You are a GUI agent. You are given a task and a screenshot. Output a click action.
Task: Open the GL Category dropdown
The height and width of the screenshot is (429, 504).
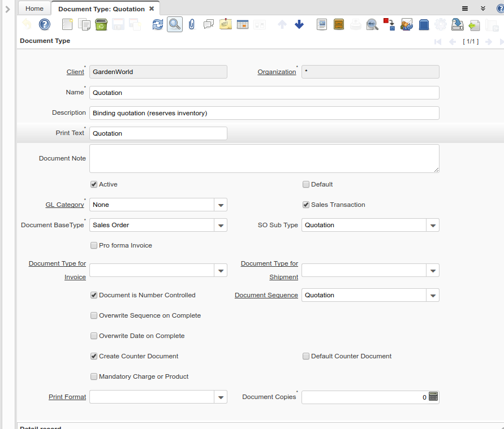(x=221, y=205)
